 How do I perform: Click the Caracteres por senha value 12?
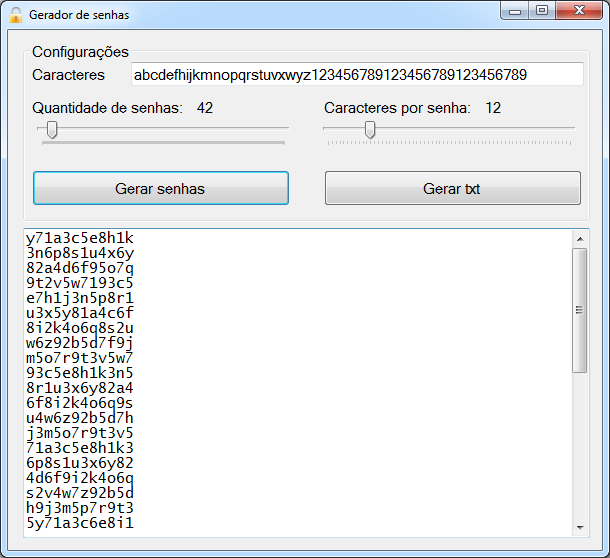click(493, 108)
